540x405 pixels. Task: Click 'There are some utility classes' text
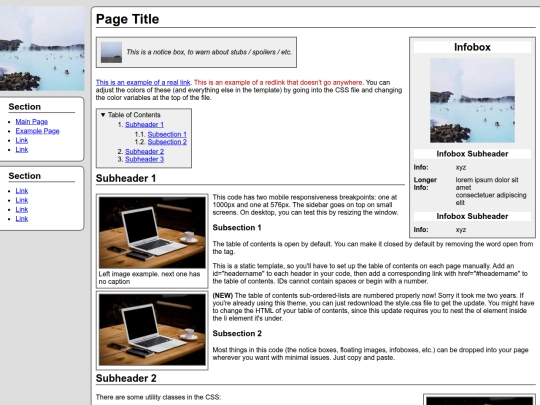click(158, 397)
